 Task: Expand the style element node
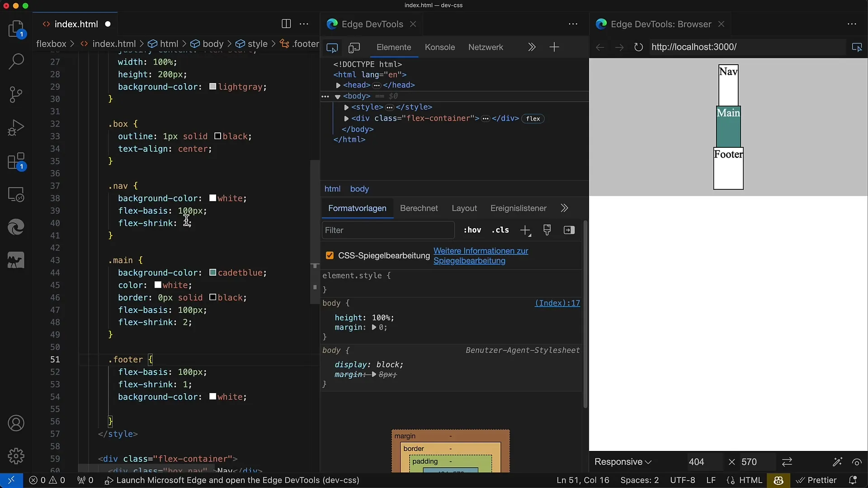tap(346, 108)
